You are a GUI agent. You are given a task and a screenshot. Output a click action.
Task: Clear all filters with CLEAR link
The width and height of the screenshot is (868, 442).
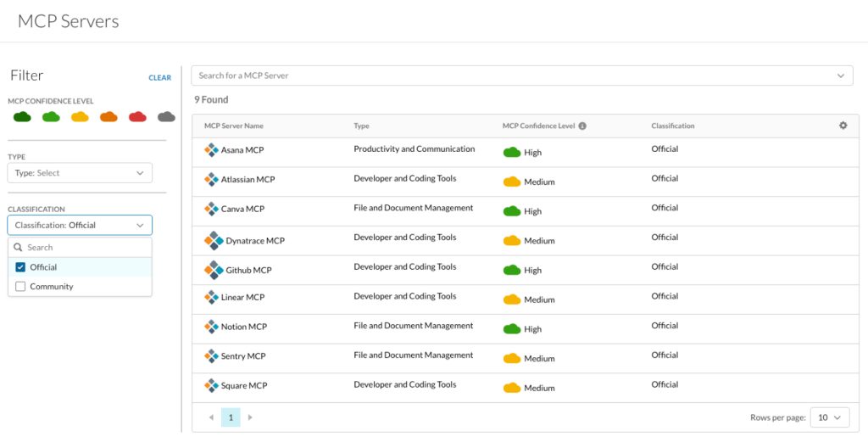coord(160,78)
